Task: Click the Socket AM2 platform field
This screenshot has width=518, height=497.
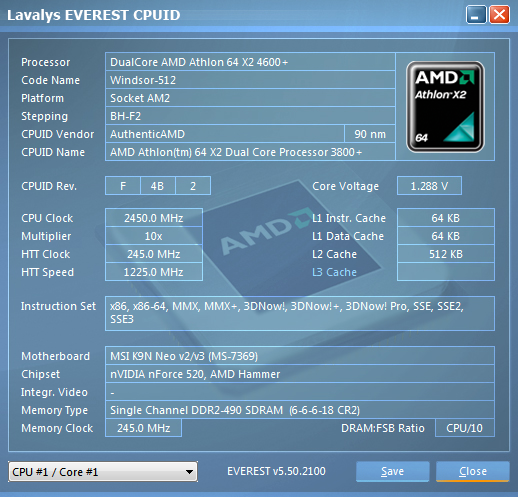Action: point(250,98)
